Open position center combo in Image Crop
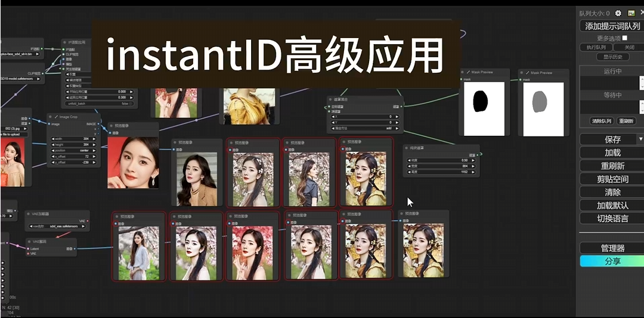 pyautogui.click(x=73, y=151)
